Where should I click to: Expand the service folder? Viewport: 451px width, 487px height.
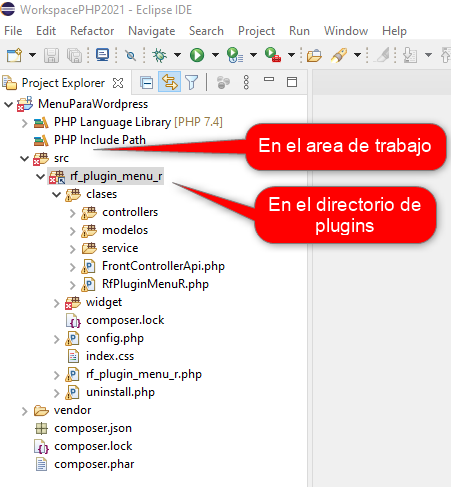(x=73, y=249)
